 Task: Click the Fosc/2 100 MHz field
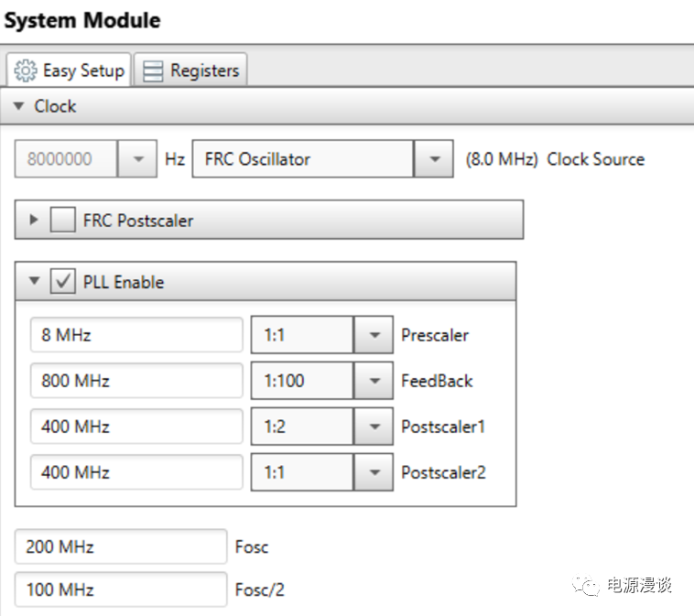[x=120, y=589]
